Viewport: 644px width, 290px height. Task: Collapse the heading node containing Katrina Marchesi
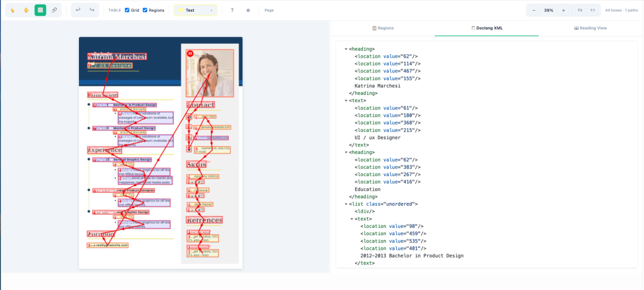(346, 49)
